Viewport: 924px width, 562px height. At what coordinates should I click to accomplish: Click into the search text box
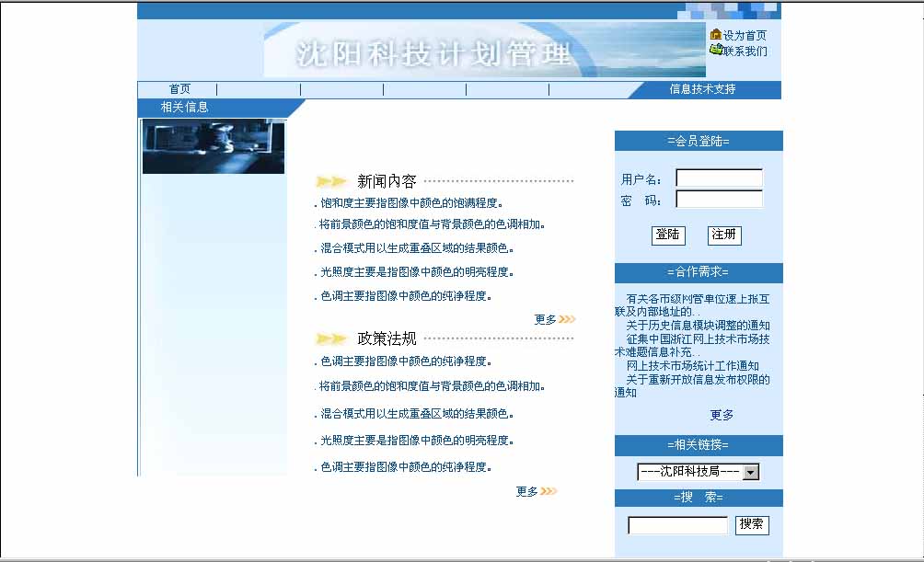[x=677, y=525]
